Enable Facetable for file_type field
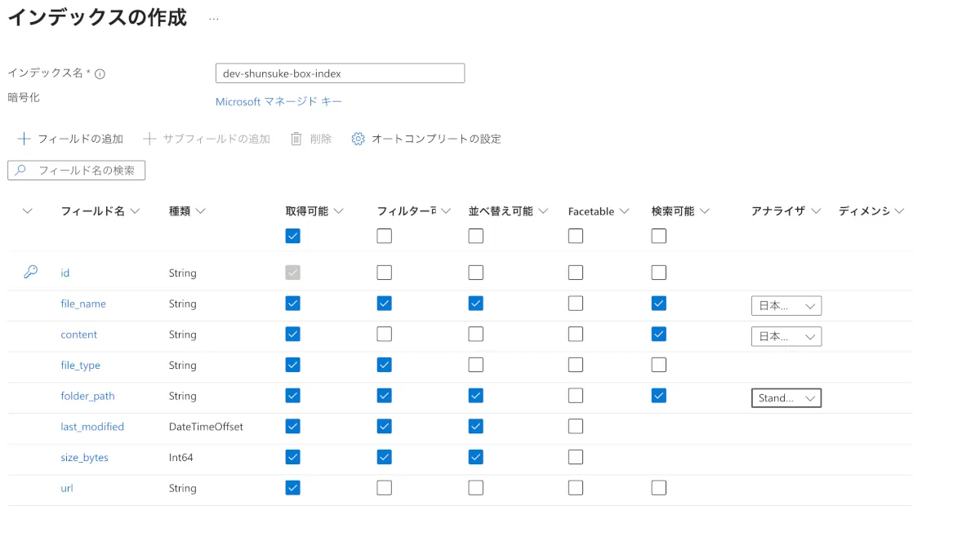 [576, 365]
